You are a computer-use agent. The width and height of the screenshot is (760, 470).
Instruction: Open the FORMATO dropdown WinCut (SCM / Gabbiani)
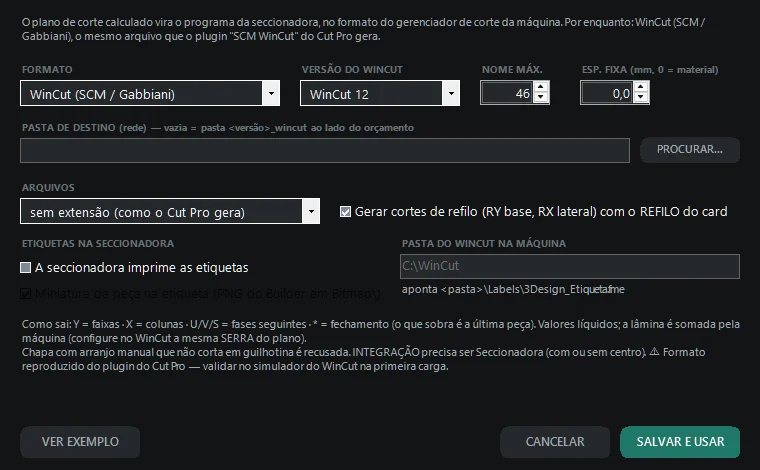(x=150, y=93)
